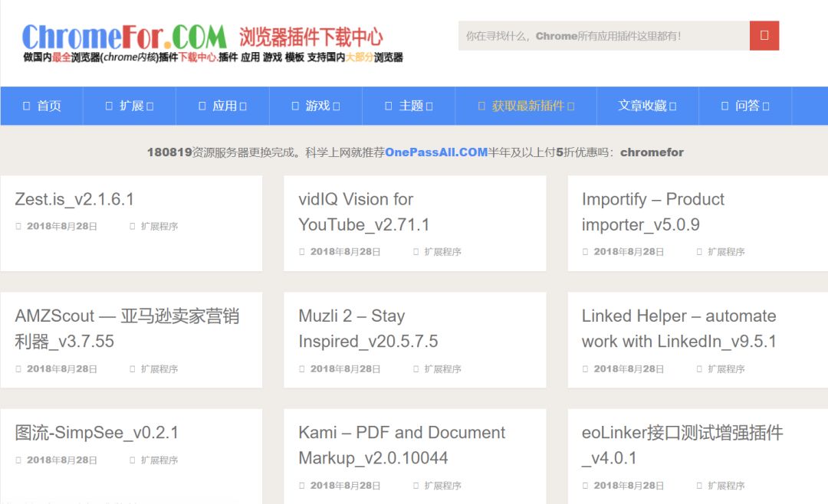Expand the dropdown arrow next to 主题

(429, 106)
